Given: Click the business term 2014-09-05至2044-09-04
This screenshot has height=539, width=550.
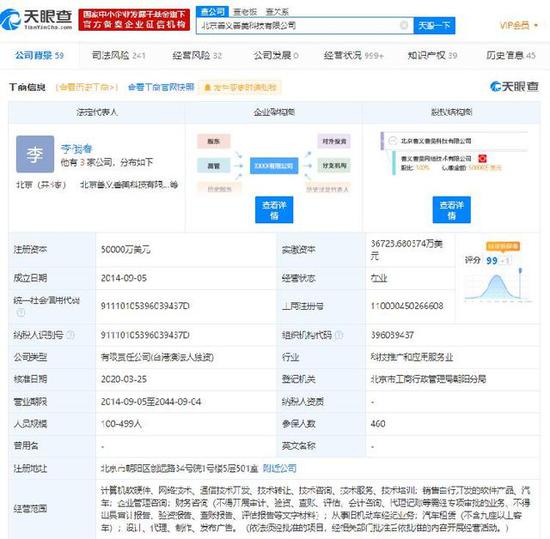Looking at the screenshot, I should 151,402.
